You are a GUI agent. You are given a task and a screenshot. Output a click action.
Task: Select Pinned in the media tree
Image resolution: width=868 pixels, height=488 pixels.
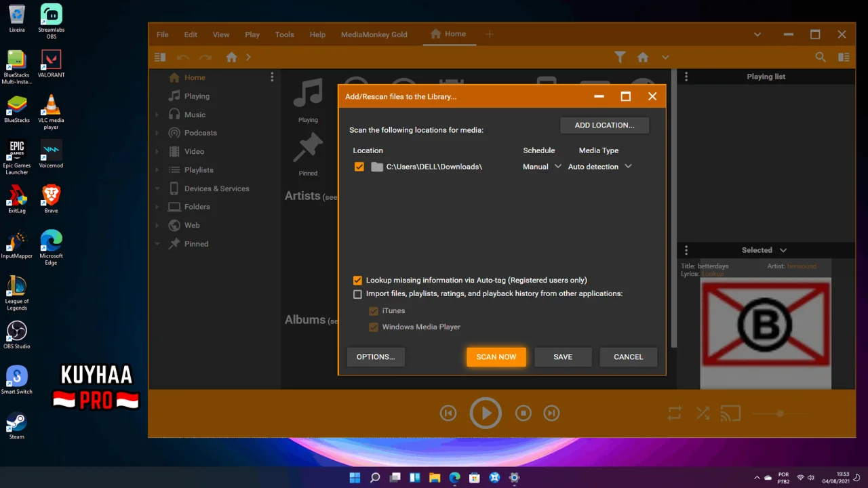click(x=196, y=244)
